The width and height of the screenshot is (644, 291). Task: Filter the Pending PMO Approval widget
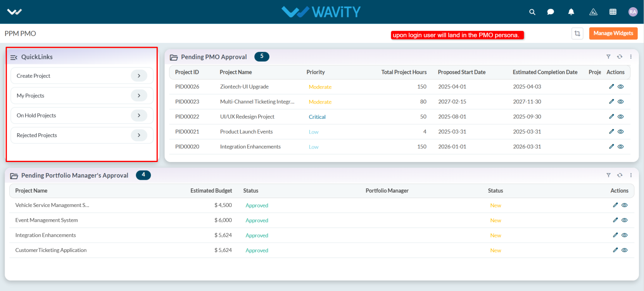pyautogui.click(x=608, y=56)
